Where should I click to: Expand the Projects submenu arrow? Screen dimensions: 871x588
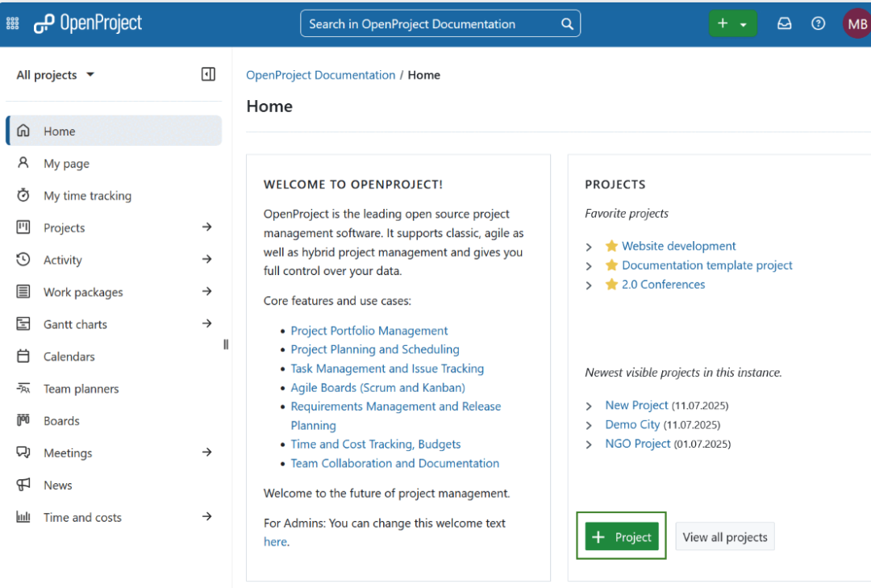click(207, 227)
